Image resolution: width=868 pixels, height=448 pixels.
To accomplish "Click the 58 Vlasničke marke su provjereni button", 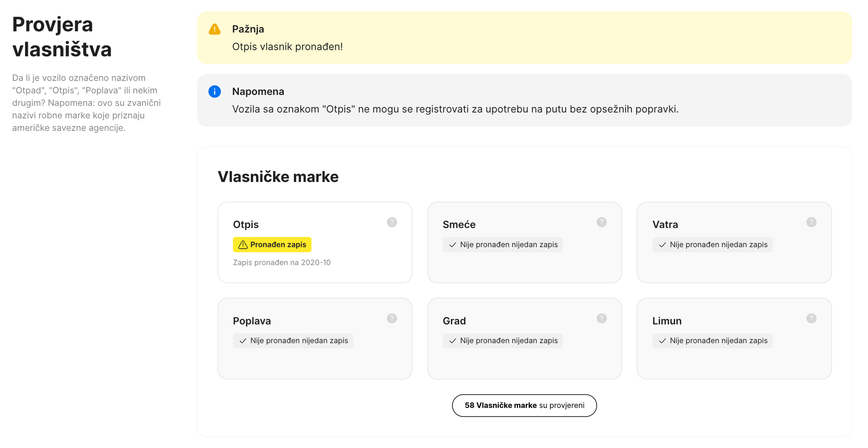I will (x=524, y=406).
